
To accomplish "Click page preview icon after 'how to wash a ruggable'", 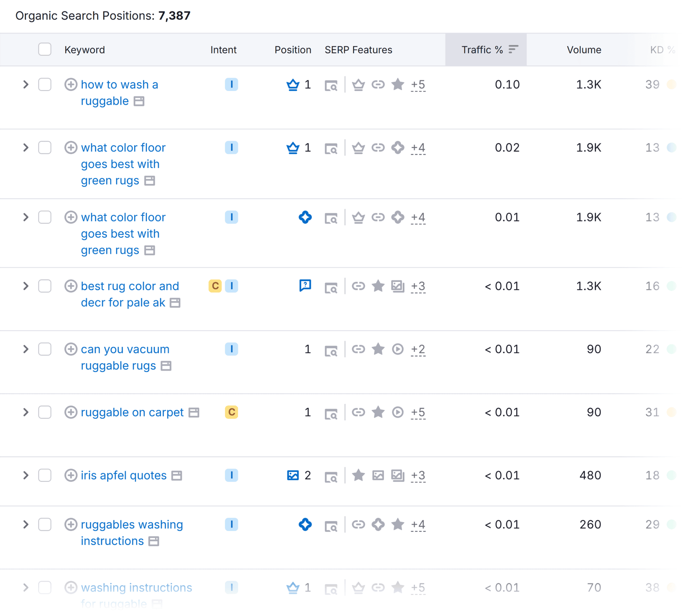I will (139, 101).
